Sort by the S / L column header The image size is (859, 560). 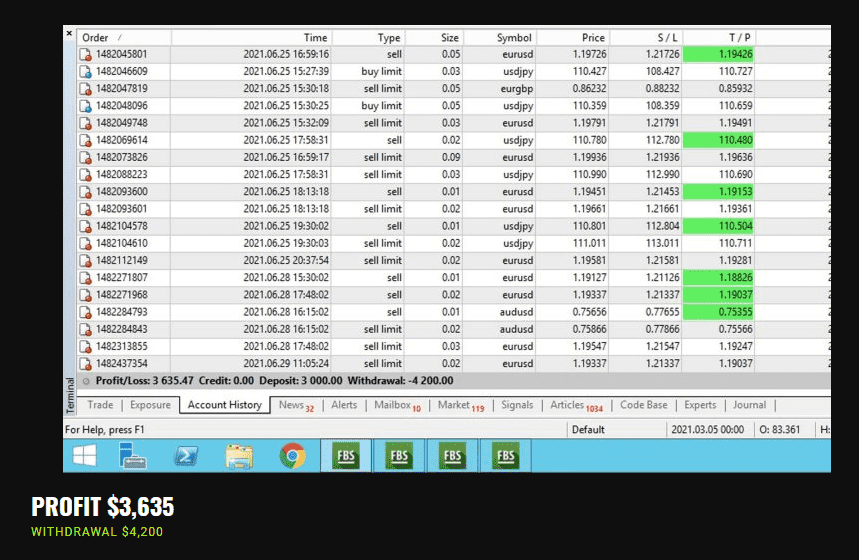646,37
